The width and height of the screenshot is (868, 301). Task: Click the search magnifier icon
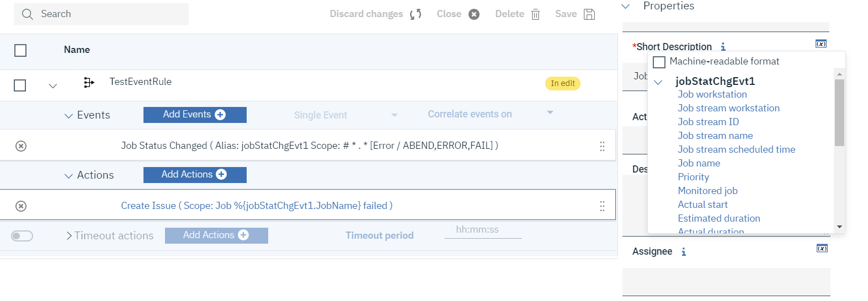27,14
